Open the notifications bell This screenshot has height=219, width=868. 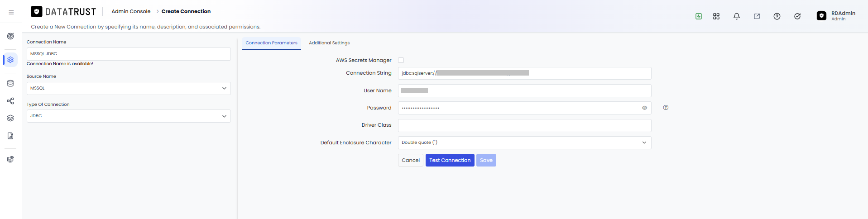click(737, 16)
